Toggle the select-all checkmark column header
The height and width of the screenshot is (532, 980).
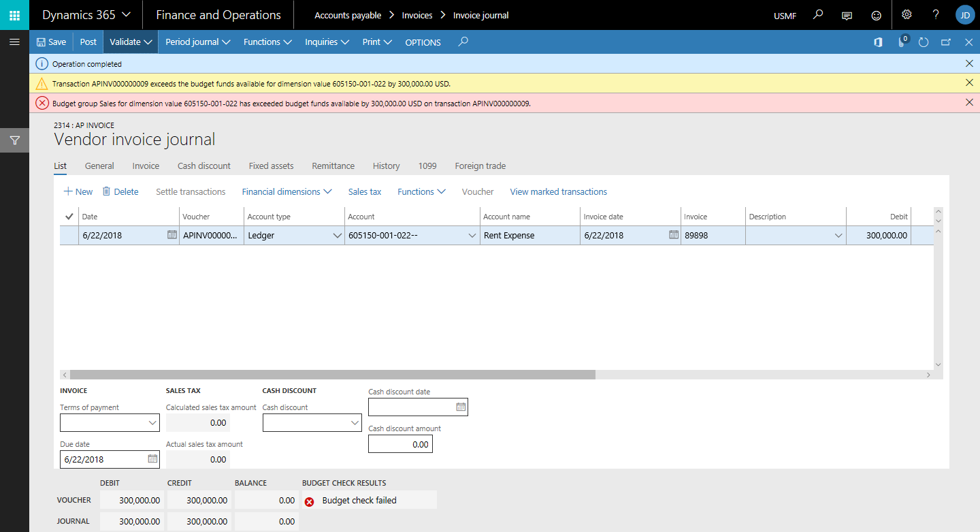tap(69, 217)
